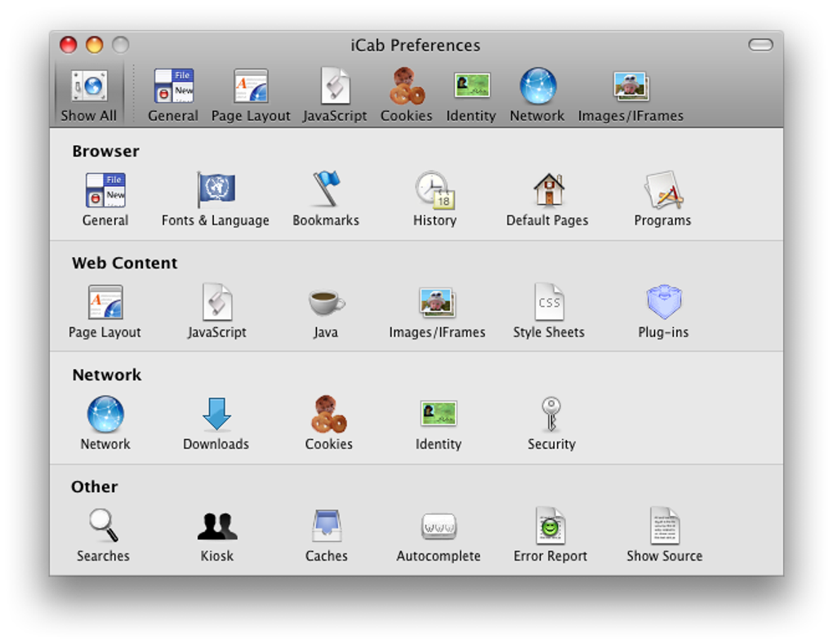Open Fonts & Language preferences
The width and height of the screenshot is (833, 644).
click(215, 200)
